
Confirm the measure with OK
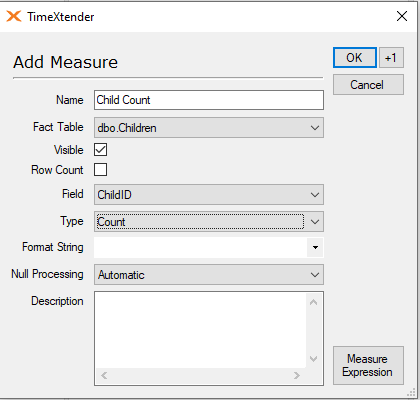355,58
